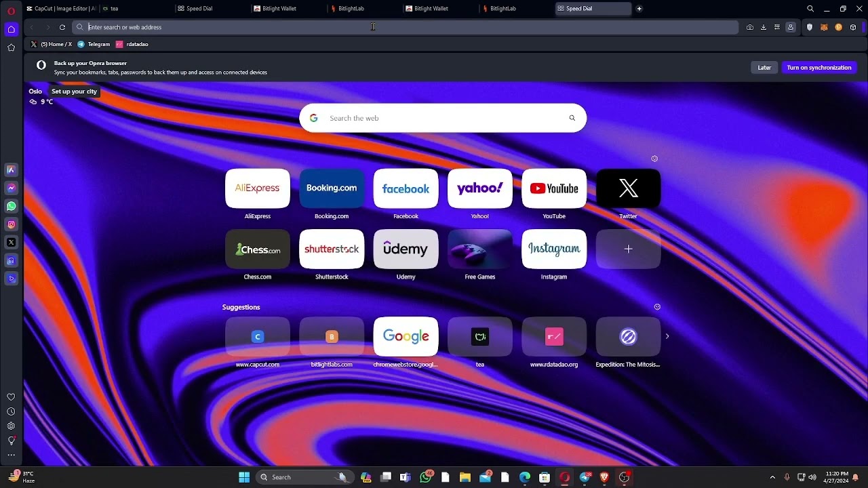Open the Telegram bookmark
Screen dimensions: 868x488
(94, 44)
